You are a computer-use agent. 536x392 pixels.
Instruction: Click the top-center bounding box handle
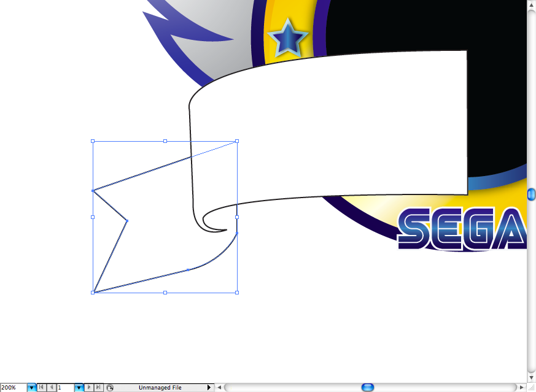(165, 141)
